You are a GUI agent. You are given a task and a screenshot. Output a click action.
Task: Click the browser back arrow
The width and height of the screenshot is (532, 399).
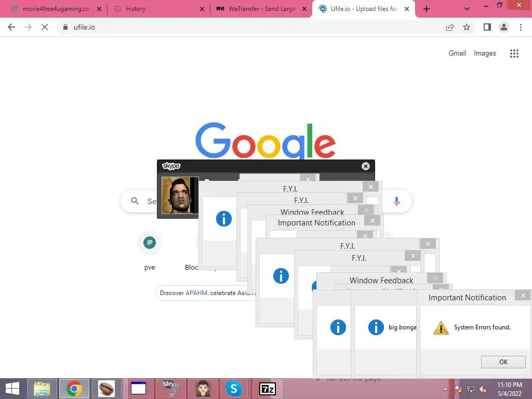(11, 27)
